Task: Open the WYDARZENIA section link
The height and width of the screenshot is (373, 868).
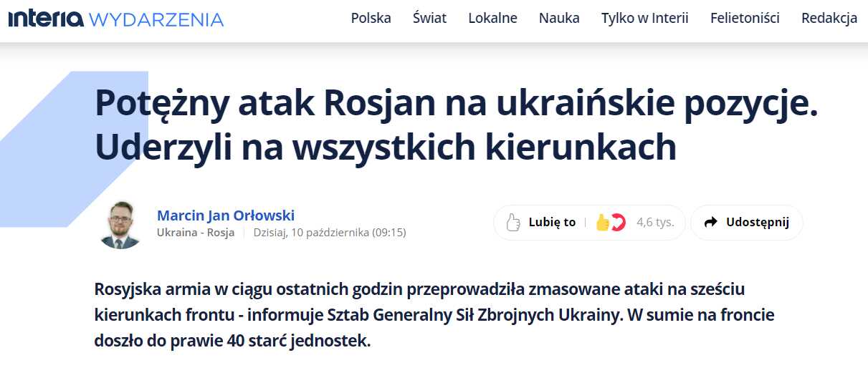Action: 156,19
